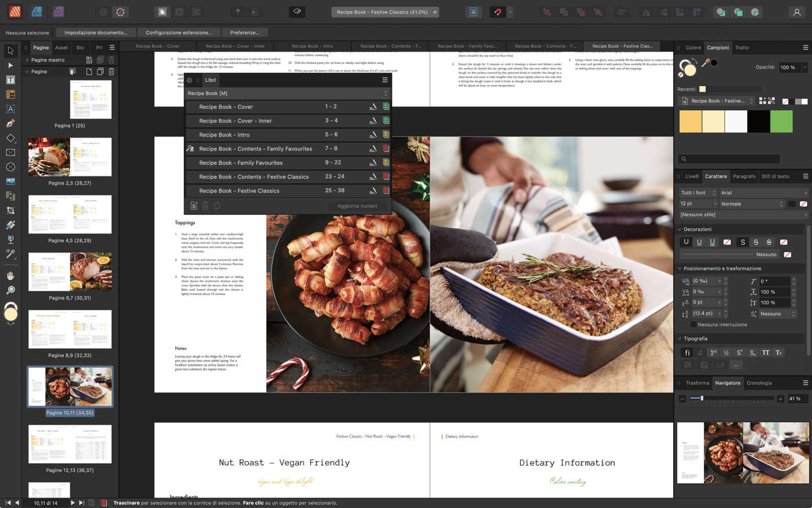Pick the black color swatch

759,122
